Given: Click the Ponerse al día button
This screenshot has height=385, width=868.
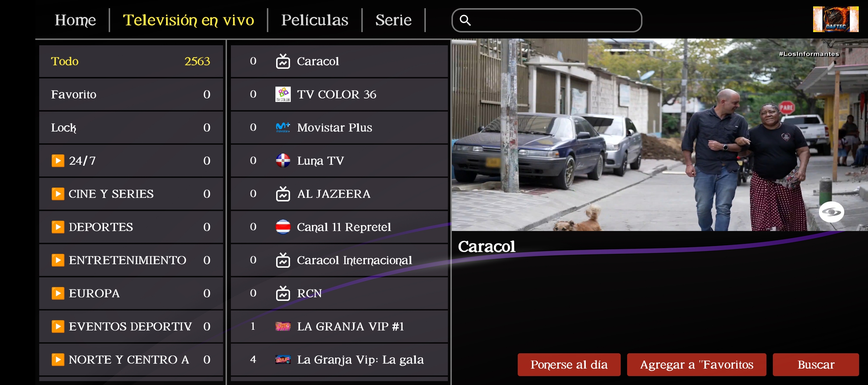Looking at the screenshot, I should click(x=569, y=365).
